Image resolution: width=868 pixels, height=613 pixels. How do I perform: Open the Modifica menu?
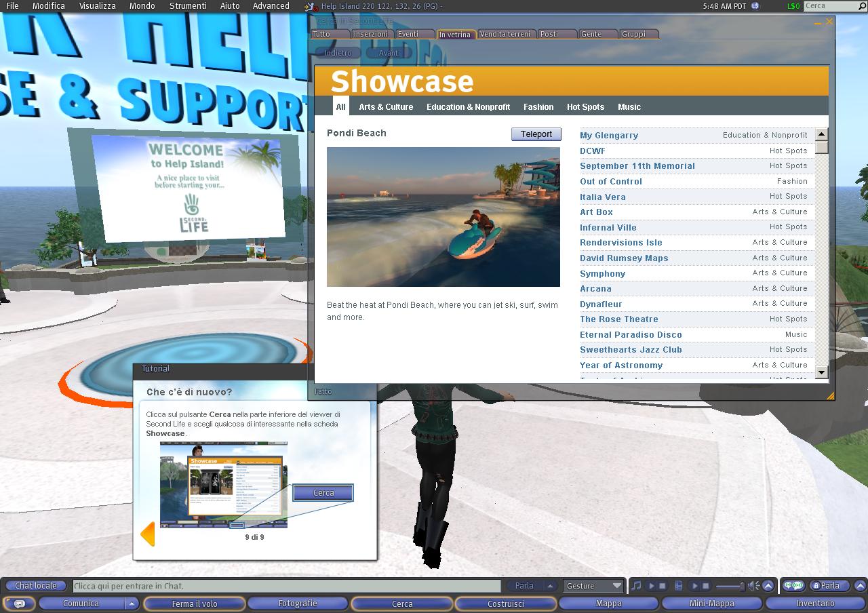click(49, 6)
